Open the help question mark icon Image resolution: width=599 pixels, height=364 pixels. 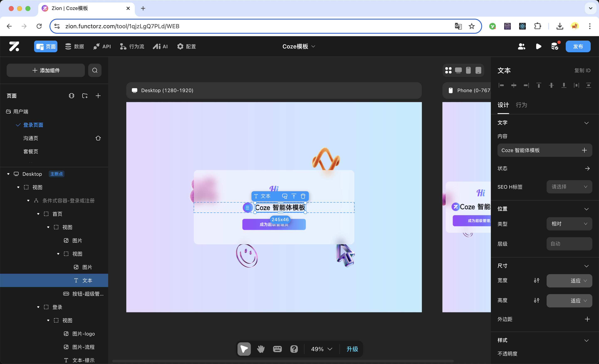(294, 349)
